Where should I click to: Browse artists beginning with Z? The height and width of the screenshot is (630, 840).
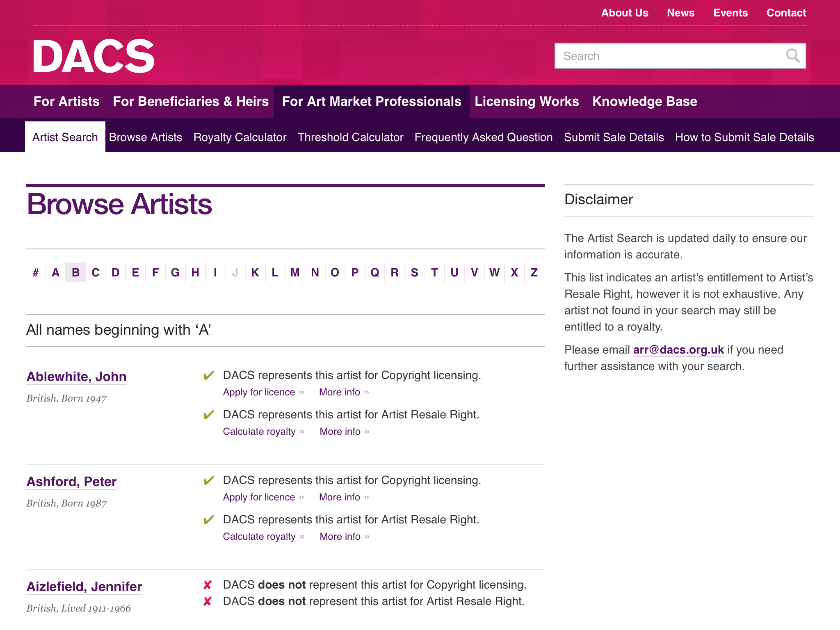pos(534,272)
